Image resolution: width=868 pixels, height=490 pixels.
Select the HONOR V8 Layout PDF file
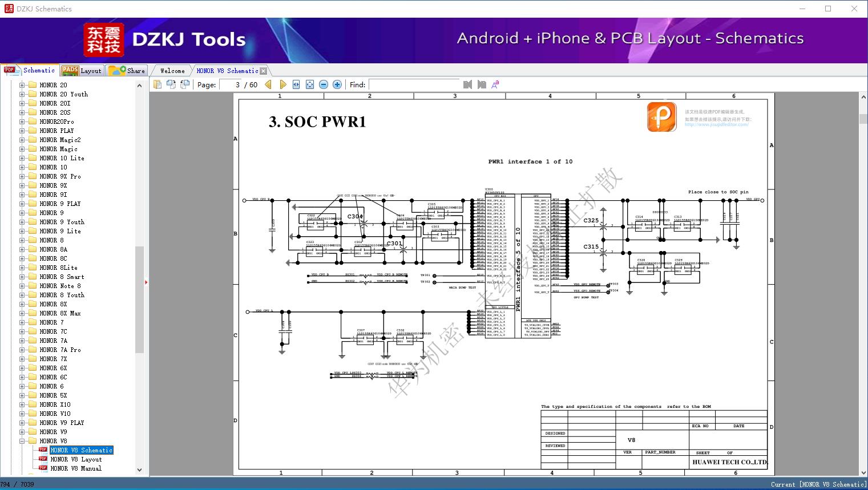pos(76,459)
